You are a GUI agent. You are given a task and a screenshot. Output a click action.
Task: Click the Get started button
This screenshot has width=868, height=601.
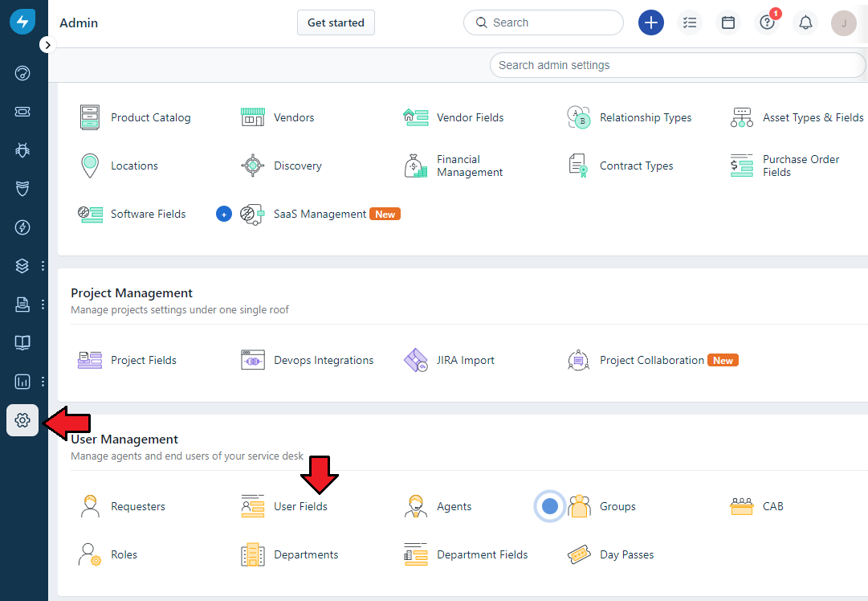336,22
